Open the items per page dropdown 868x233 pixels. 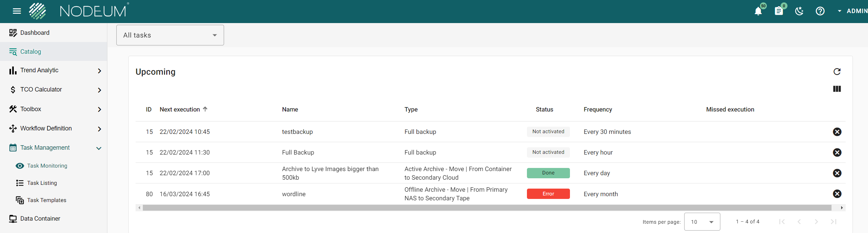pos(702,222)
